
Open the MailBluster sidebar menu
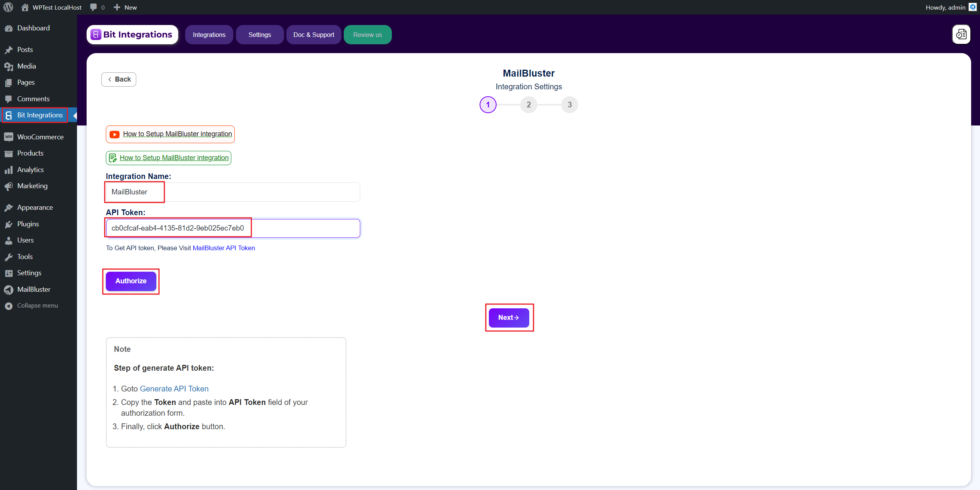click(33, 289)
